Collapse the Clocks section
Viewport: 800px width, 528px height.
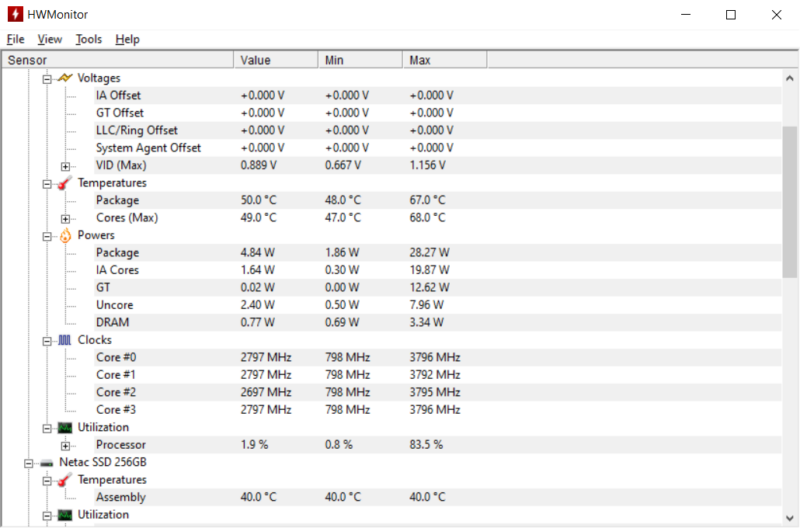pos(47,341)
